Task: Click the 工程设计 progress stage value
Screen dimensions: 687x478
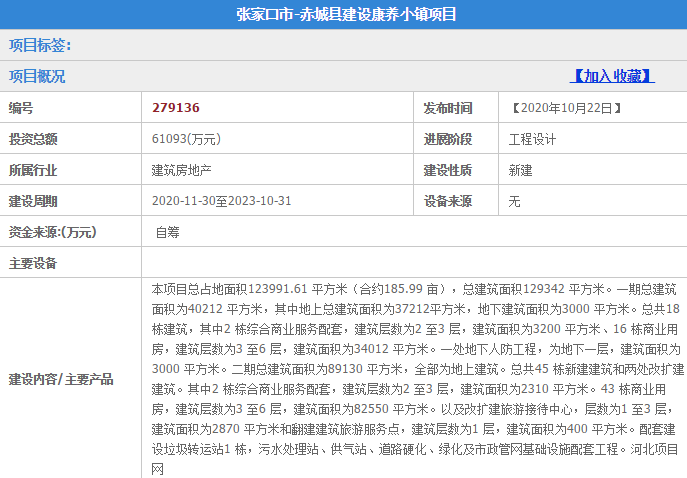Action: coord(532,138)
